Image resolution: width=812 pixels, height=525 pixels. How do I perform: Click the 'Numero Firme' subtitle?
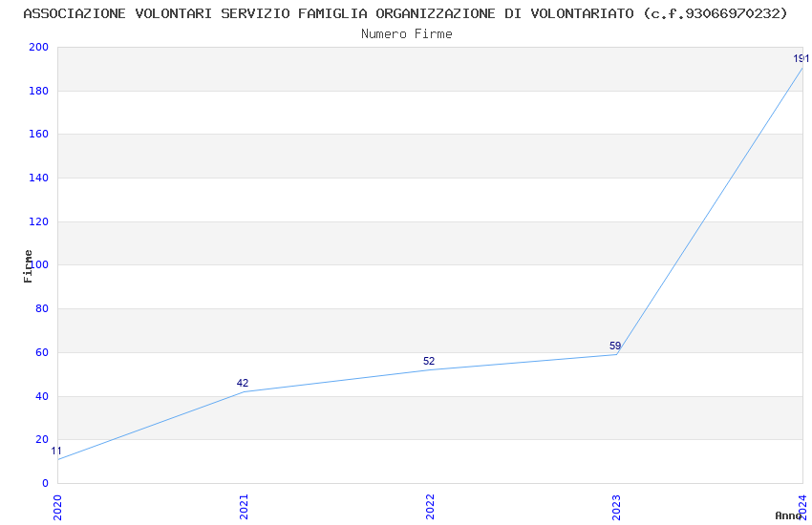coord(407,34)
